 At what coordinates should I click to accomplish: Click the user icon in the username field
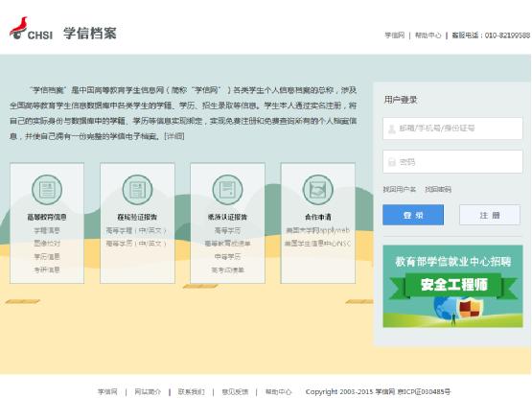392,129
